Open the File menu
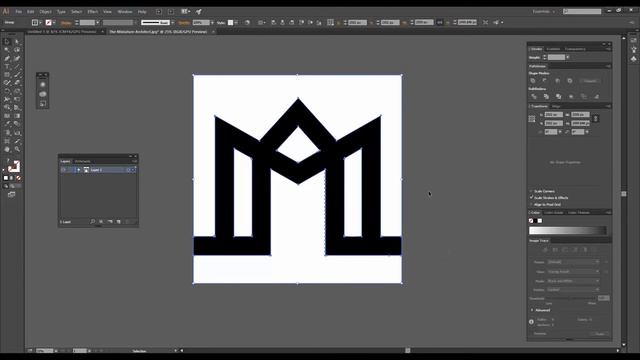Viewport: 640px width, 360px height. (18, 11)
